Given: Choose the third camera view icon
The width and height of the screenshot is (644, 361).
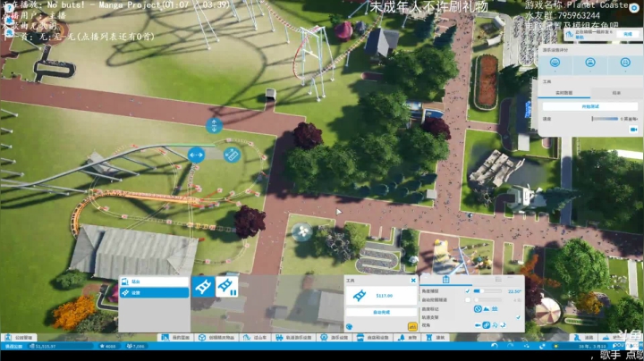Looking at the screenshot, I should [x=495, y=325].
